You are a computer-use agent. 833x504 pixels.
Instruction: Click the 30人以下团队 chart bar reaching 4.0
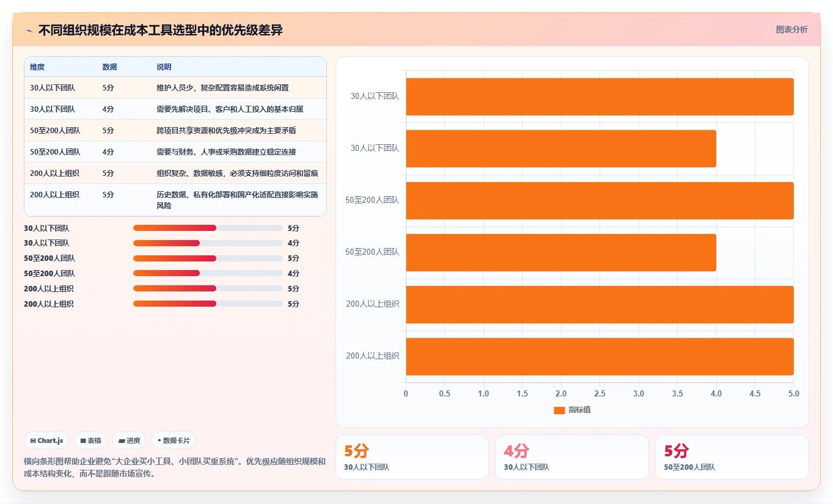point(561,148)
